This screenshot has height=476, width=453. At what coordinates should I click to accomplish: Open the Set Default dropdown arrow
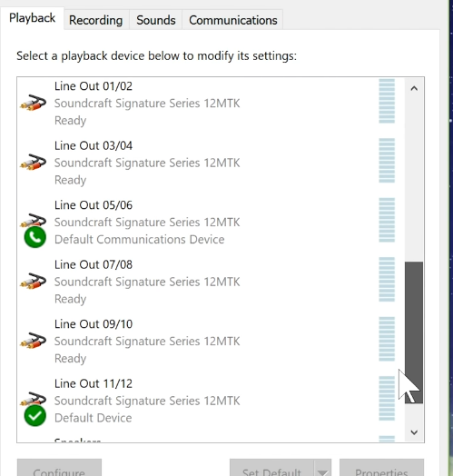[x=322, y=469]
